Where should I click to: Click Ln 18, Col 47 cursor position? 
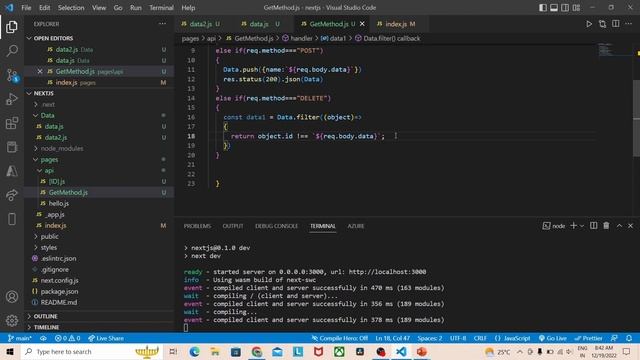pos(393,338)
